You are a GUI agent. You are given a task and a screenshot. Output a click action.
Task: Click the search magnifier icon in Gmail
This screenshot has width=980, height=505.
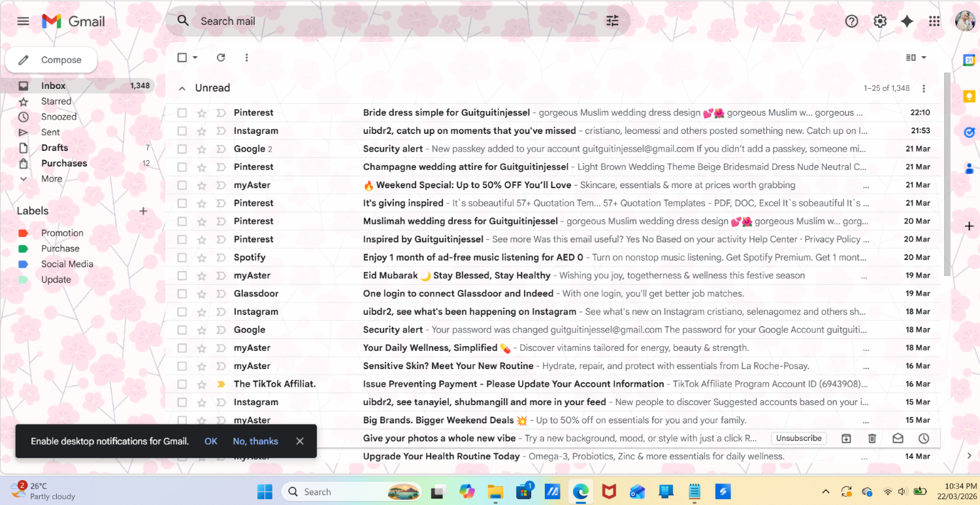click(184, 21)
